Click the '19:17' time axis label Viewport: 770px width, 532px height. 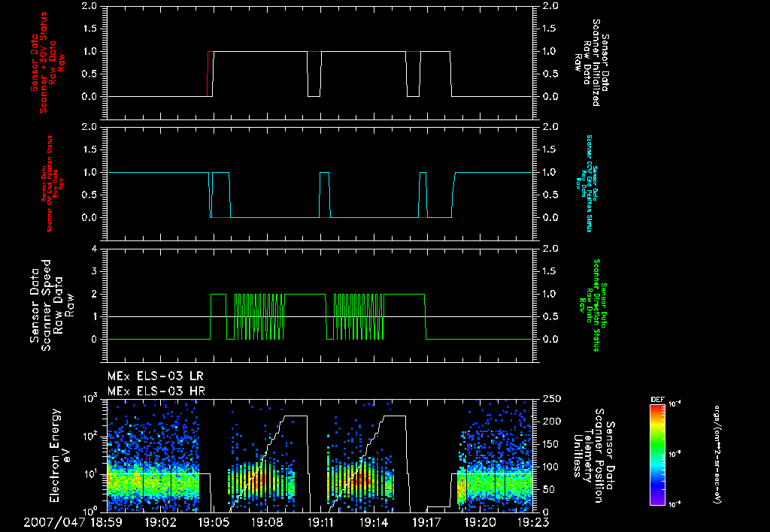tap(426, 523)
